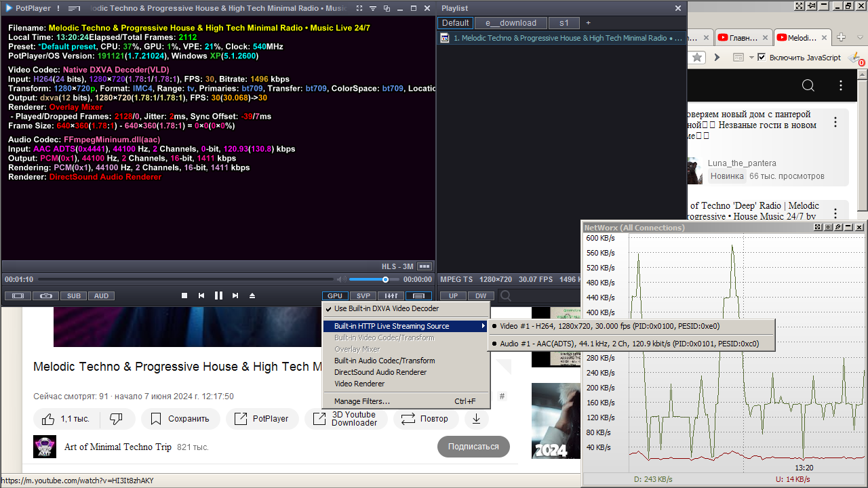This screenshot has width=868, height=488.
Task: Select Audio #1 - AAC(ADTS) stream
Action: (x=631, y=344)
